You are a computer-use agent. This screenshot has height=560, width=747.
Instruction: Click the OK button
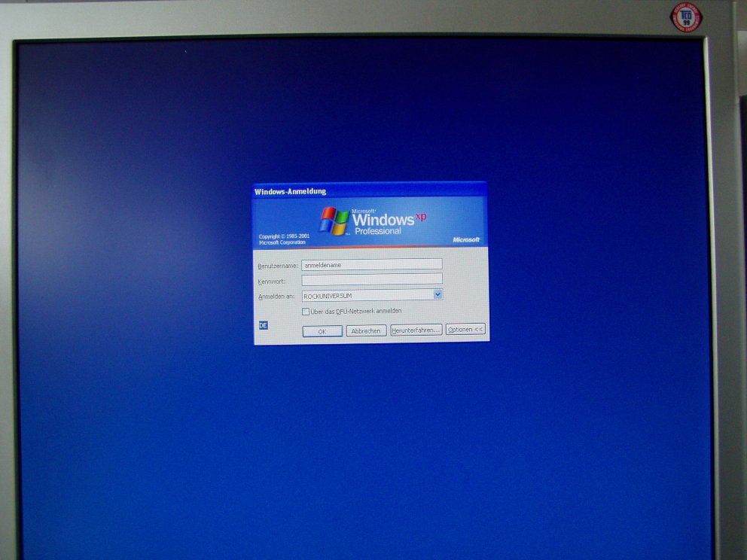[x=322, y=331]
